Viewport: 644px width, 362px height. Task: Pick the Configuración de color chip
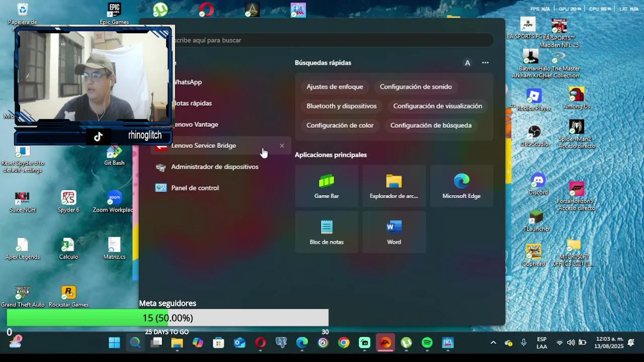click(340, 125)
